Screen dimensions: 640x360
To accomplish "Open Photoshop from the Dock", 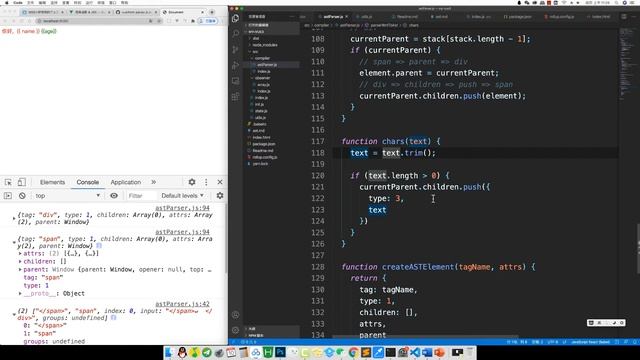I will pyautogui.click(x=280, y=352).
